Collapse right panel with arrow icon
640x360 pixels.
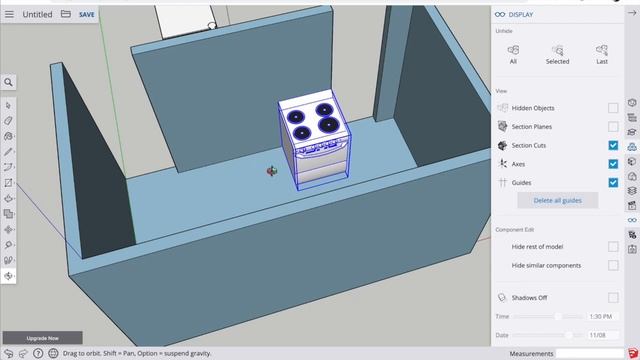[632, 13]
